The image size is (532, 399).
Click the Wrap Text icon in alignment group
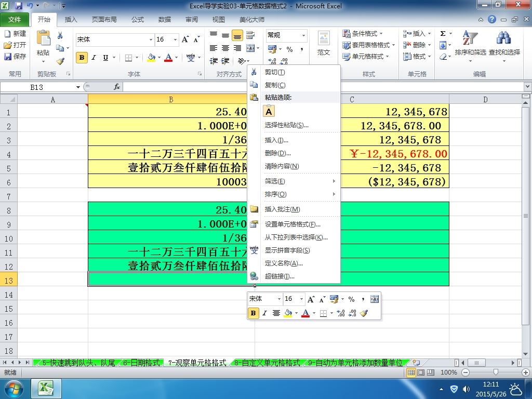coord(250,35)
